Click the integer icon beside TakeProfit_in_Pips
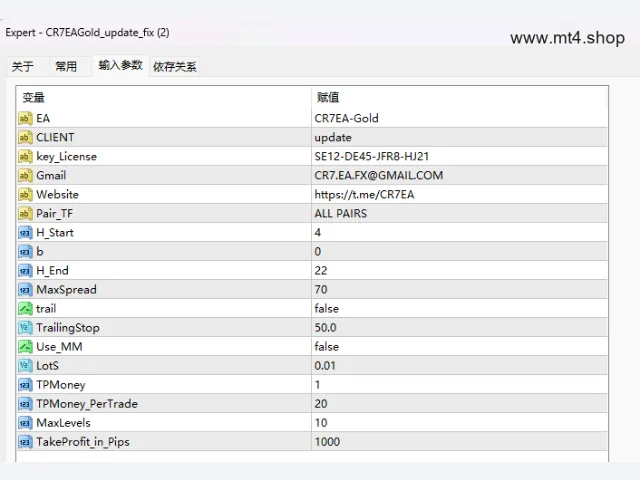640x480 pixels. point(25,442)
